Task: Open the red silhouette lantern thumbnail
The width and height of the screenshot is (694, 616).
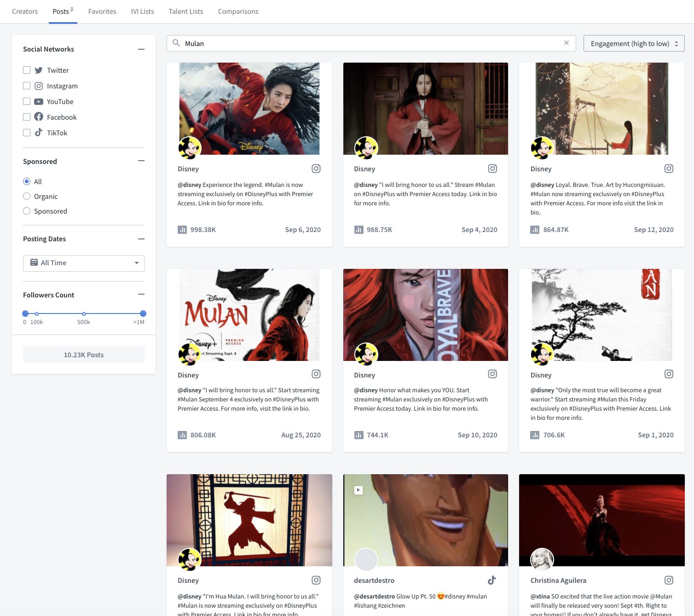Action: 249,520
